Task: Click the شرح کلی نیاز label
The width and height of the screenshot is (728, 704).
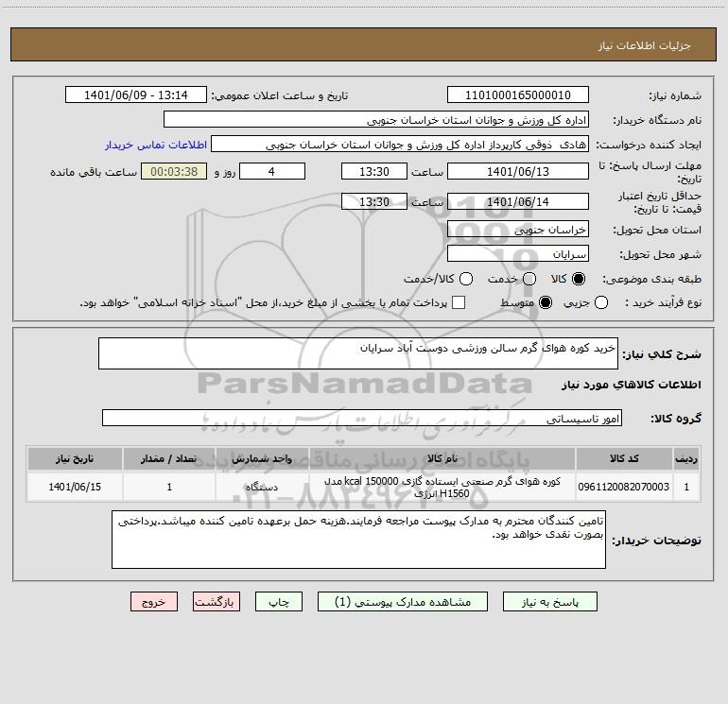Action: (662, 354)
